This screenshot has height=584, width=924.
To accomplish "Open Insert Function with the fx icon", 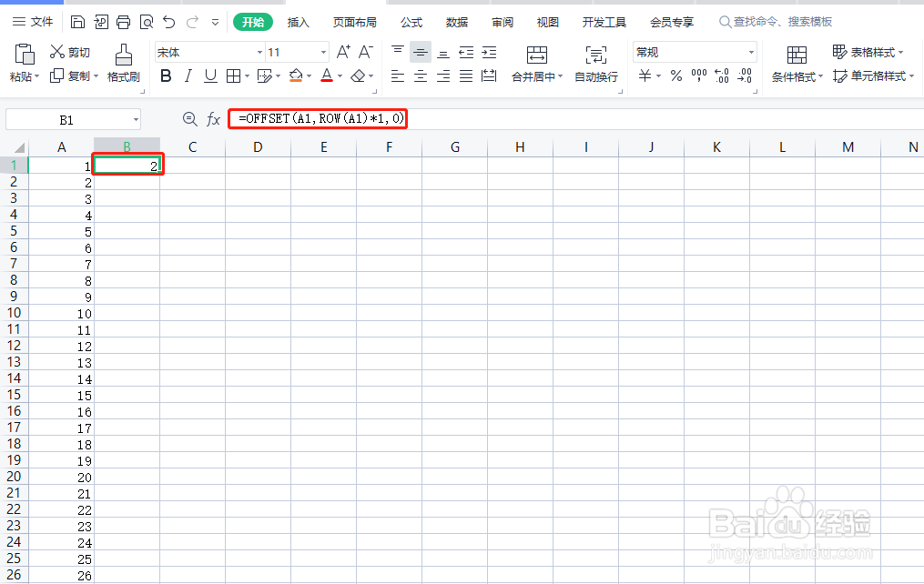I will [213, 118].
